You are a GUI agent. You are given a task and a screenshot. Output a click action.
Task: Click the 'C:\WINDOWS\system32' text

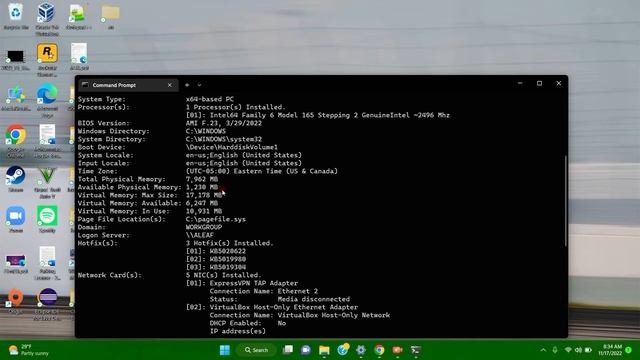[224, 139]
